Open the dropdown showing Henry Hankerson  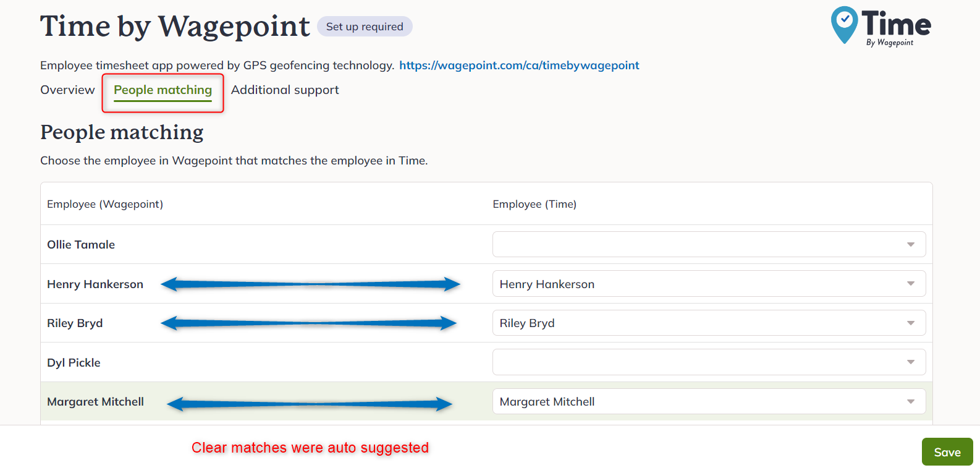(709, 284)
